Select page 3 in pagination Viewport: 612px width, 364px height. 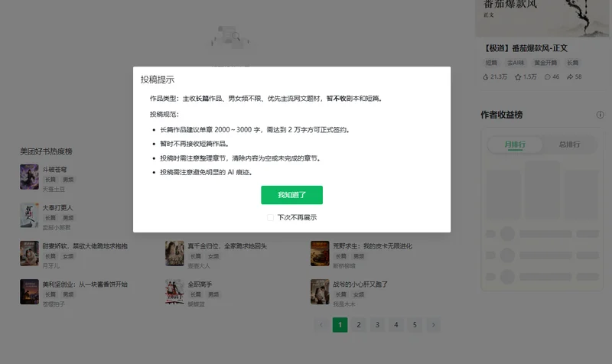(x=377, y=324)
